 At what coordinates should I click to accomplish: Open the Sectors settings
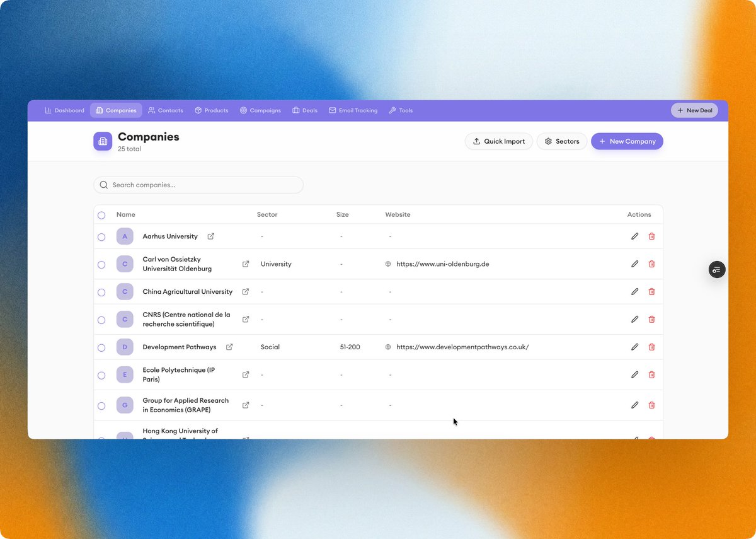point(562,141)
